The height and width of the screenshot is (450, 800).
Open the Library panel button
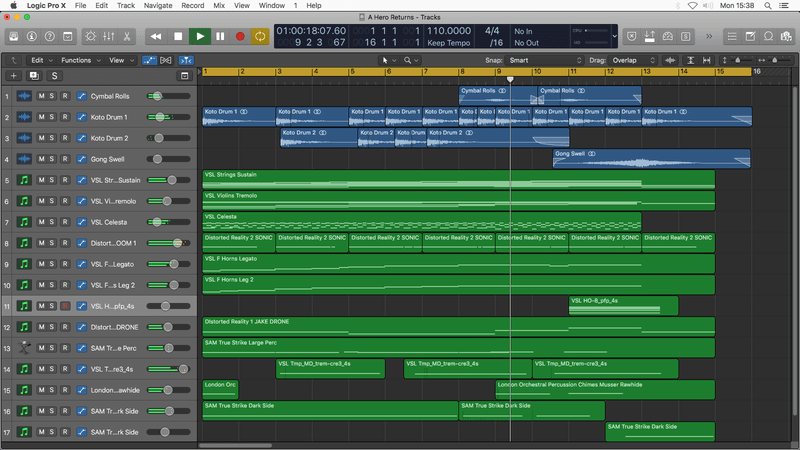pos(14,36)
